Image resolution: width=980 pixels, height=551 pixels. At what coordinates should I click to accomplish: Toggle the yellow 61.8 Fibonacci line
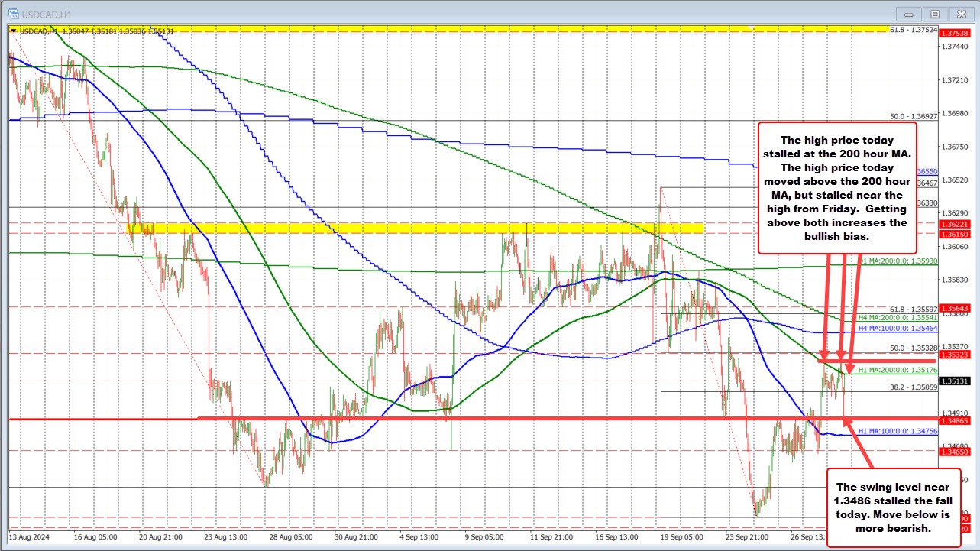click(458, 30)
